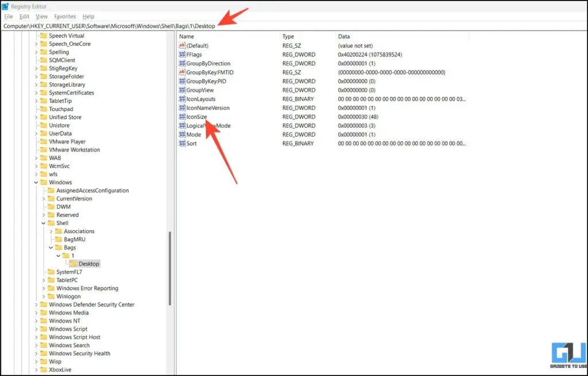
Task: Click the ab icon beside (Default)
Action: pos(183,45)
